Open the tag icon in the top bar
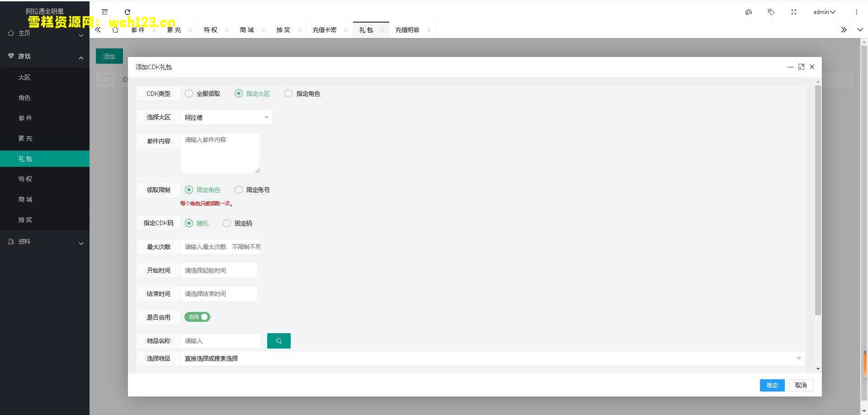This screenshot has height=415, width=868. coord(771,12)
